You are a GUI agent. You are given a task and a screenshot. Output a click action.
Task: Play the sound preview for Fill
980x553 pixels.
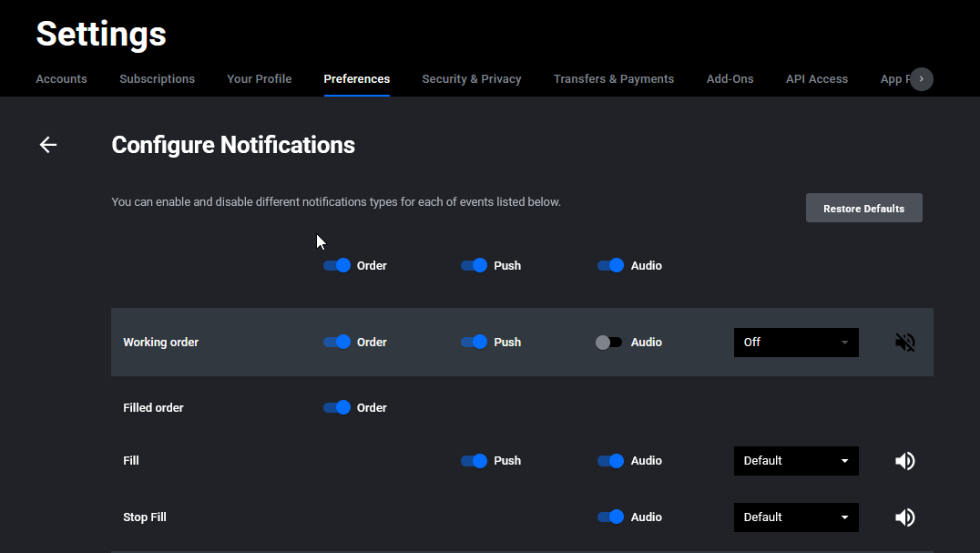point(905,461)
